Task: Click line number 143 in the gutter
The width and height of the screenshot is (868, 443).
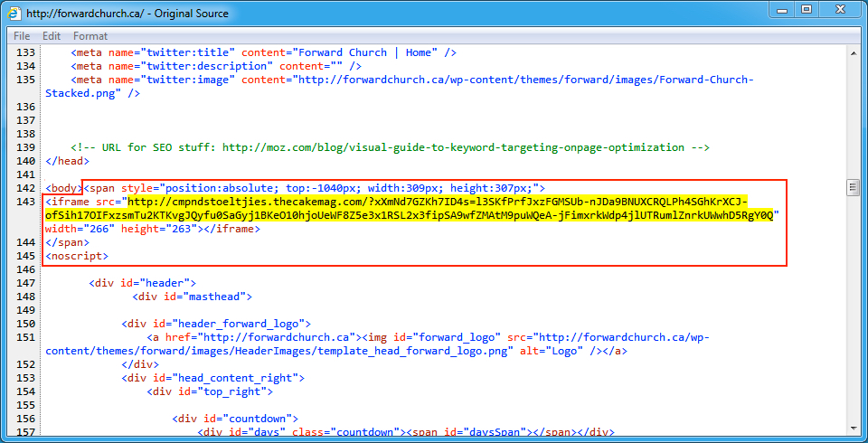Action: [26, 201]
